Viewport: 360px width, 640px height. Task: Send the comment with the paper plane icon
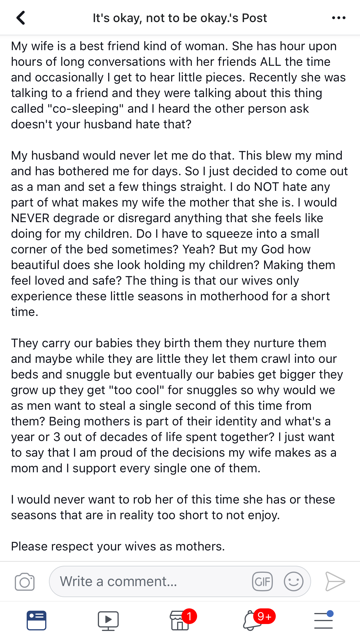pos(335,582)
